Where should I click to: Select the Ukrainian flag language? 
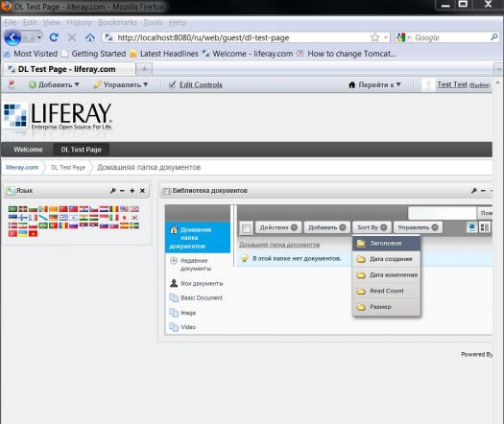tap(23, 233)
